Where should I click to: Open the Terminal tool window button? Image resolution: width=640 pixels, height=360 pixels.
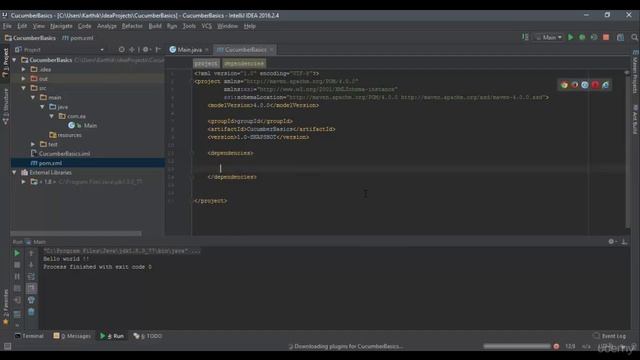(x=29, y=336)
